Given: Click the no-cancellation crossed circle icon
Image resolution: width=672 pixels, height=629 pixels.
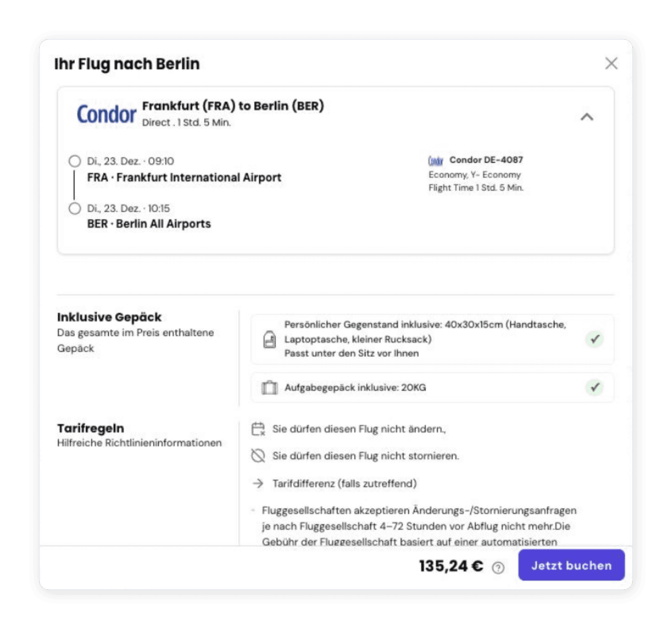Looking at the screenshot, I should point(258,456).
